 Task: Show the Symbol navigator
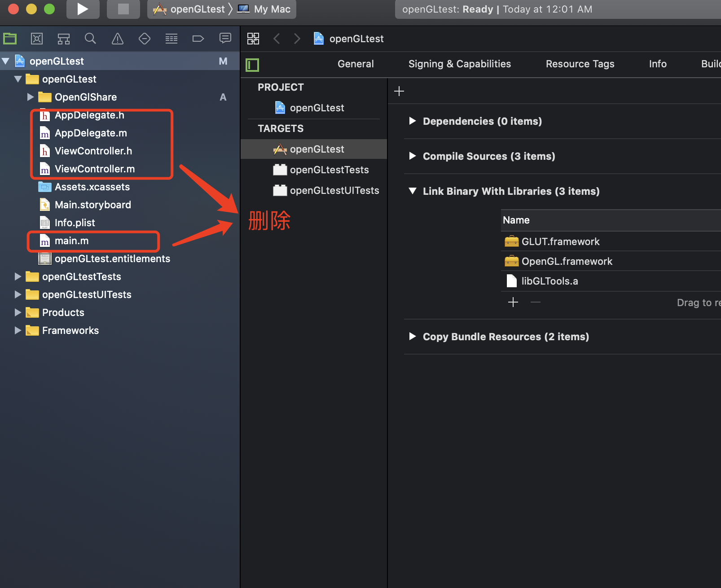[x=64, y=39]
